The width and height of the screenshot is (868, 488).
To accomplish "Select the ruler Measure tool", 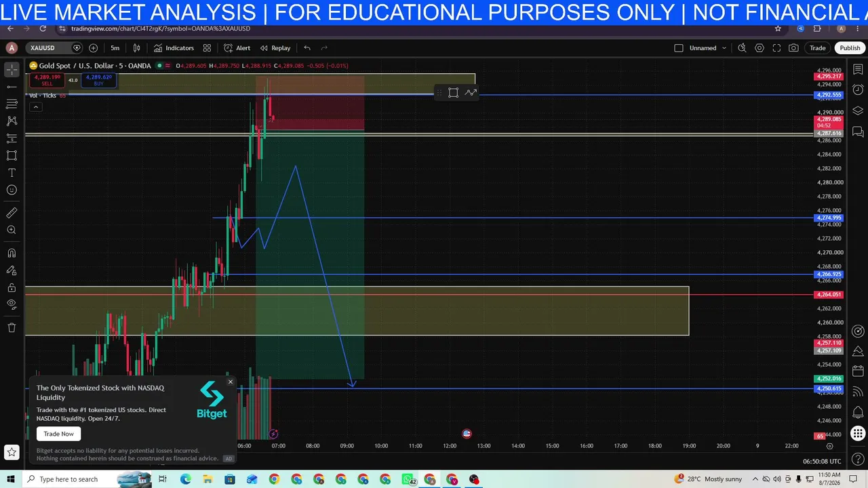I will (x=12, y=213).
